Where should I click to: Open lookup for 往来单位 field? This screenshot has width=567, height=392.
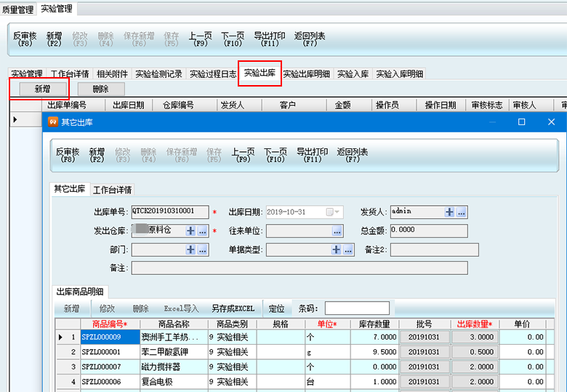pos(337,231)
